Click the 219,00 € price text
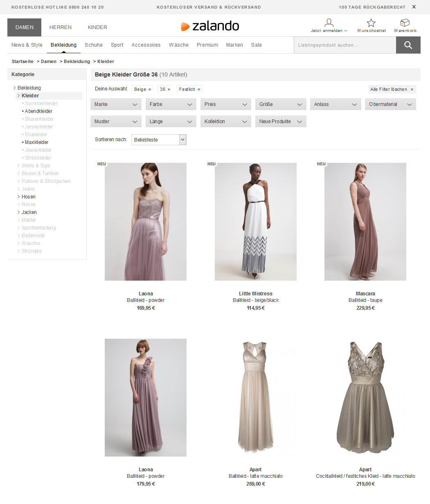Viewport: 430px width, 504px height. coord(365,484)
